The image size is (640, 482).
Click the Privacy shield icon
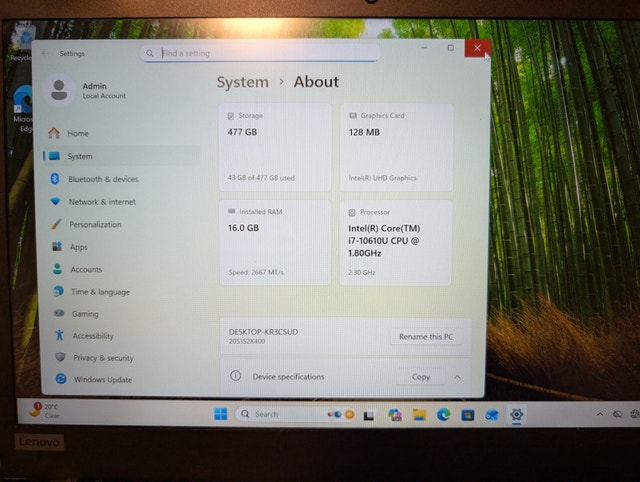click(60, 357)
